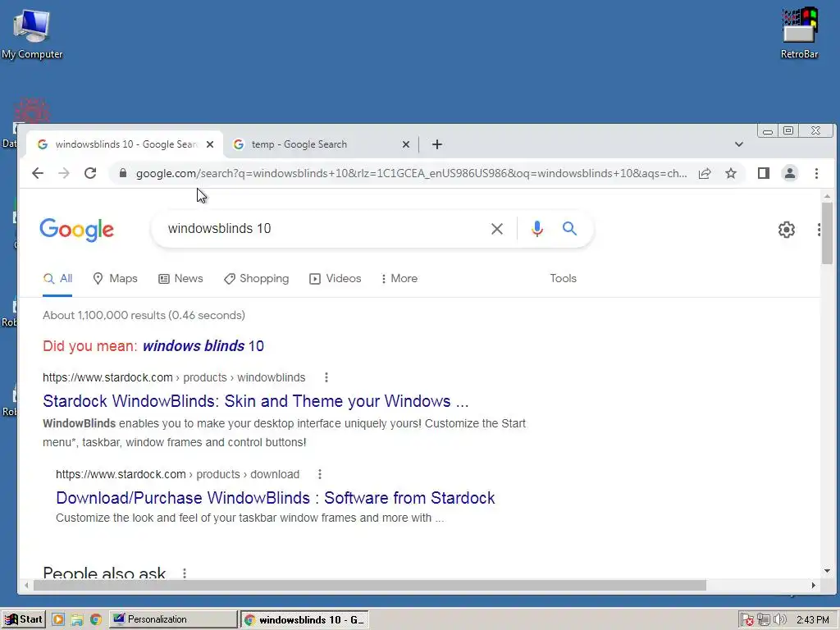
Task: Open My Computer desktop icon
Action: (32, 34)
